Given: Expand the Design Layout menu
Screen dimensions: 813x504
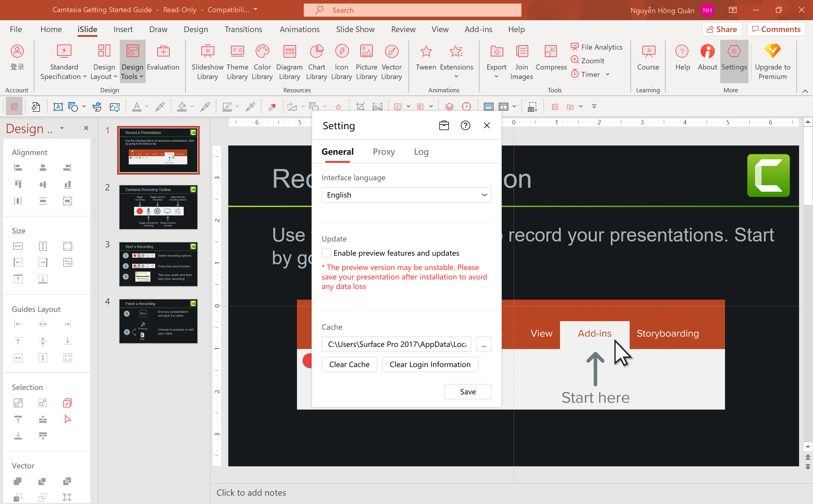Looking at the screenshot, I should click(x=104, y=62).
